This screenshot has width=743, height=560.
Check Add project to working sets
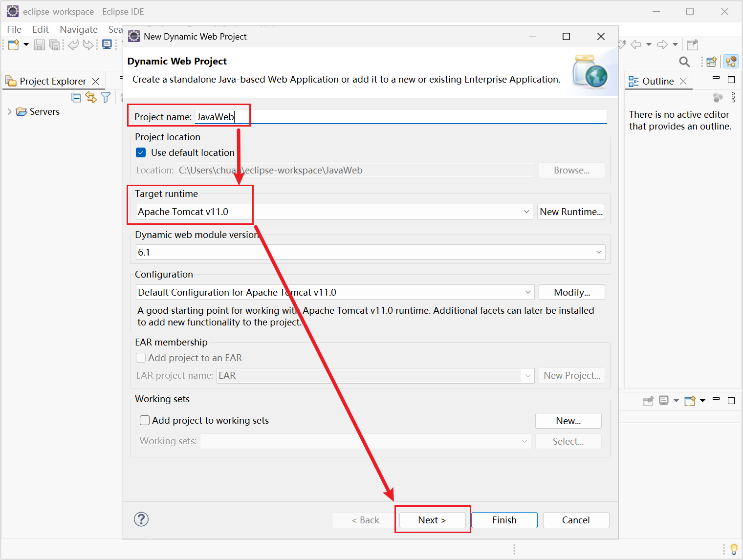click(x=145, y=420)
